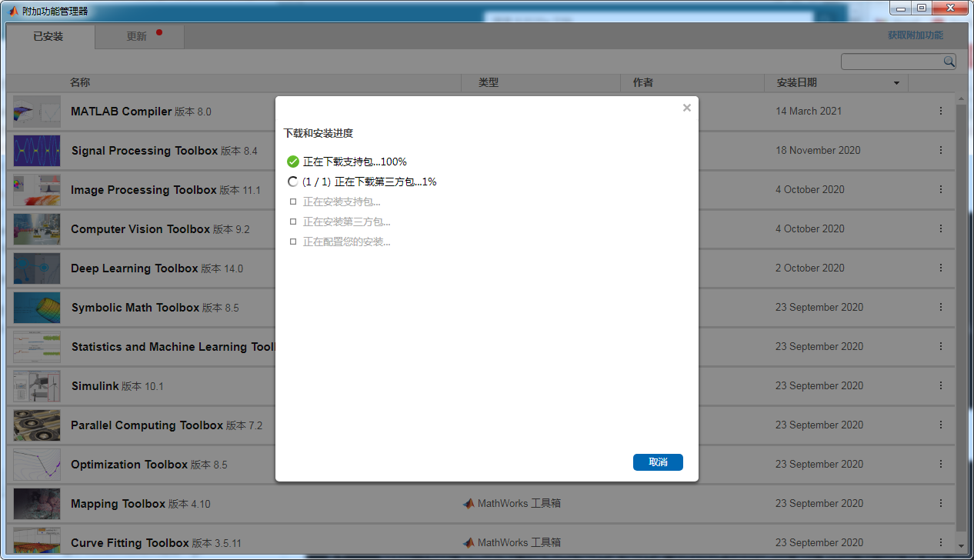Check the 正在安装第三方包 checkbox
The image size is (974, 560).
point(293,221)
